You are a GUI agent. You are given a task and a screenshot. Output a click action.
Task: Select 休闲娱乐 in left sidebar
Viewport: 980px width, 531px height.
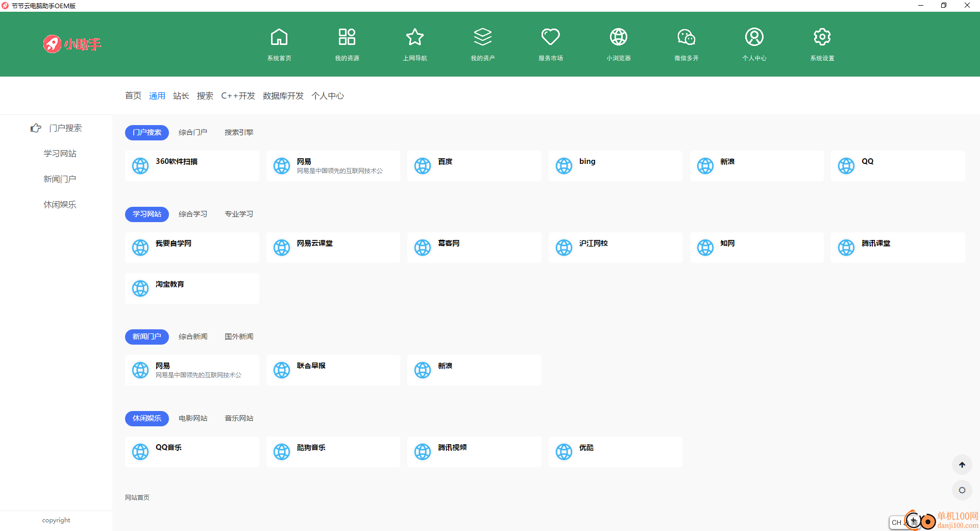click(60, 204)
